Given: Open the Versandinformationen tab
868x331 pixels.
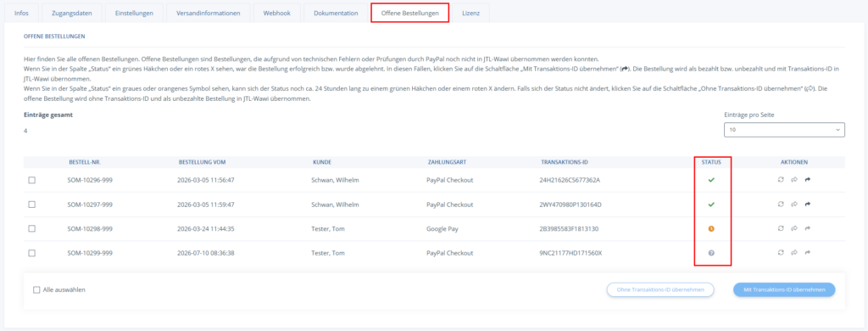Looking at the screenshot, I should point(209,13).
